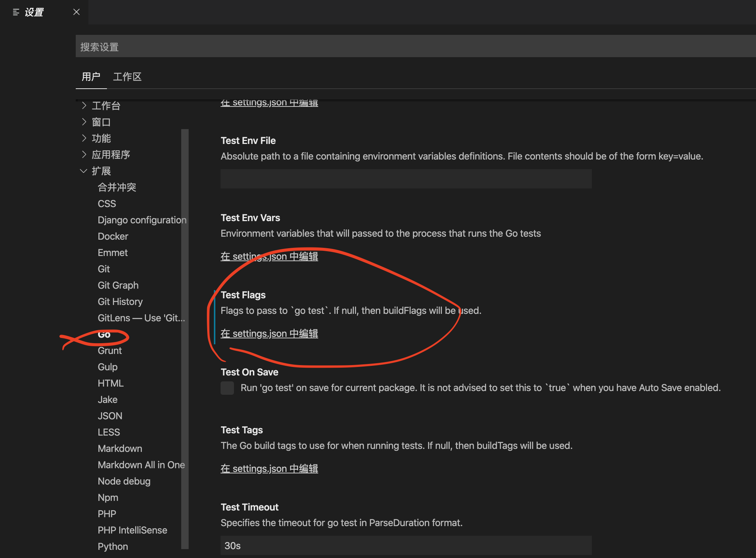Open Test Env Vars settings.json link
This screenshot has width=756, height=558.
269,256
